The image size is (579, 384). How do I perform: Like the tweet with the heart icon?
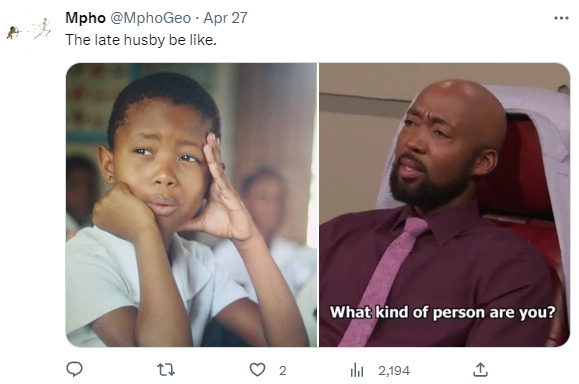pos(257,370)
